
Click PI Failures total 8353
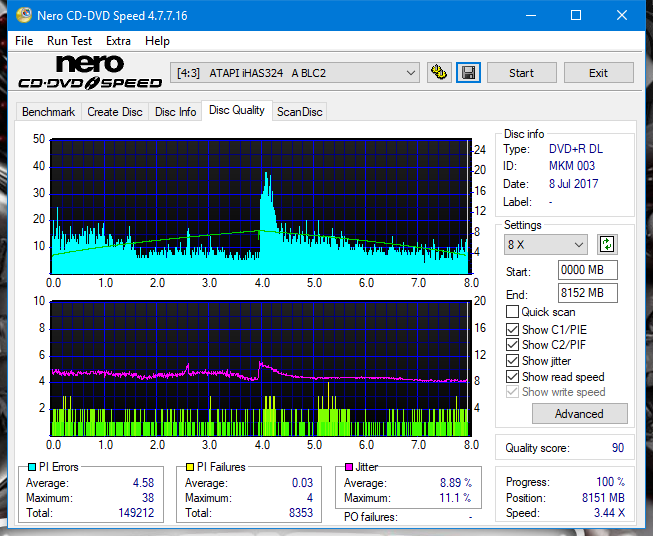[301, 513]
